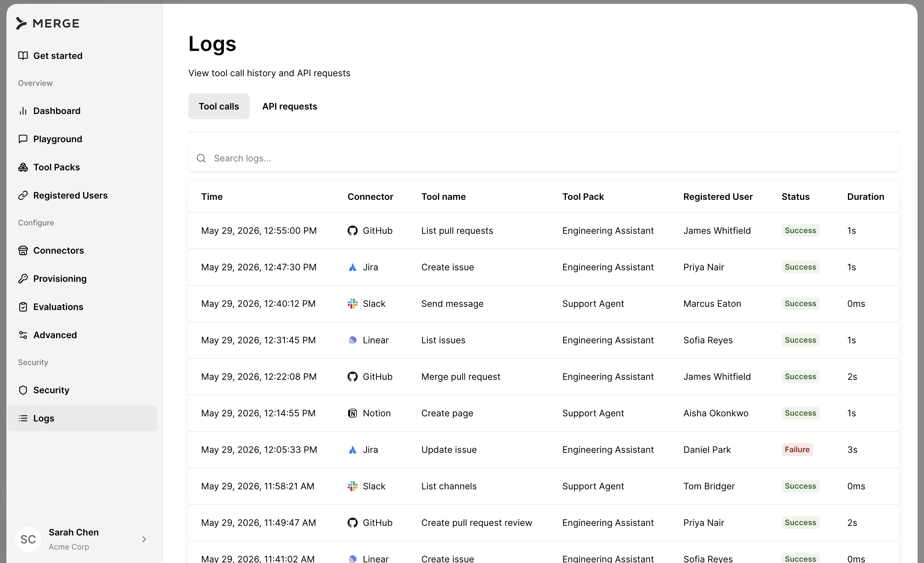Click the 3s duration value
Screen dimensions: 924x563
(x=852, y=449)
